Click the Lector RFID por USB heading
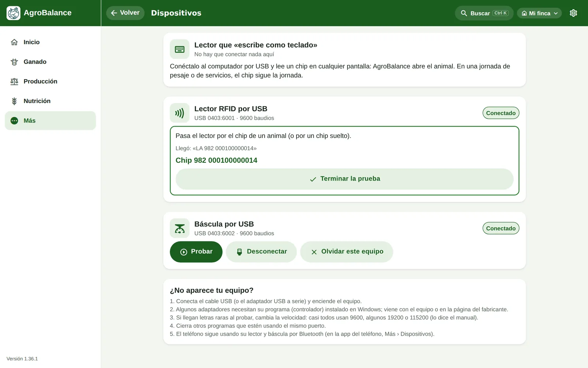This screenshot has width=588, height=368. pyautogui.click(x=231, y=109)
